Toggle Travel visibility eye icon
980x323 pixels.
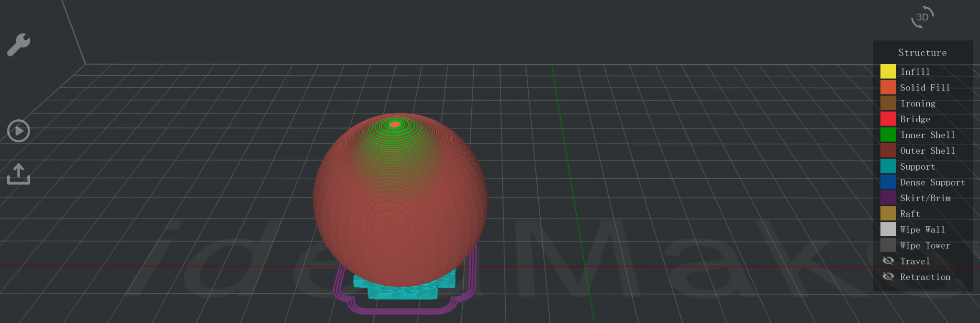pos(888,261)
